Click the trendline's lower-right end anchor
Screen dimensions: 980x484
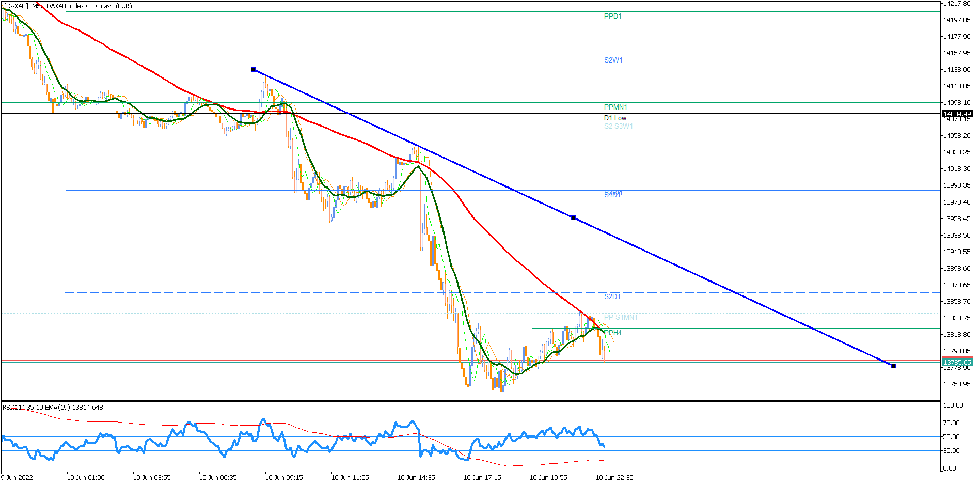[x=893, y=366]
